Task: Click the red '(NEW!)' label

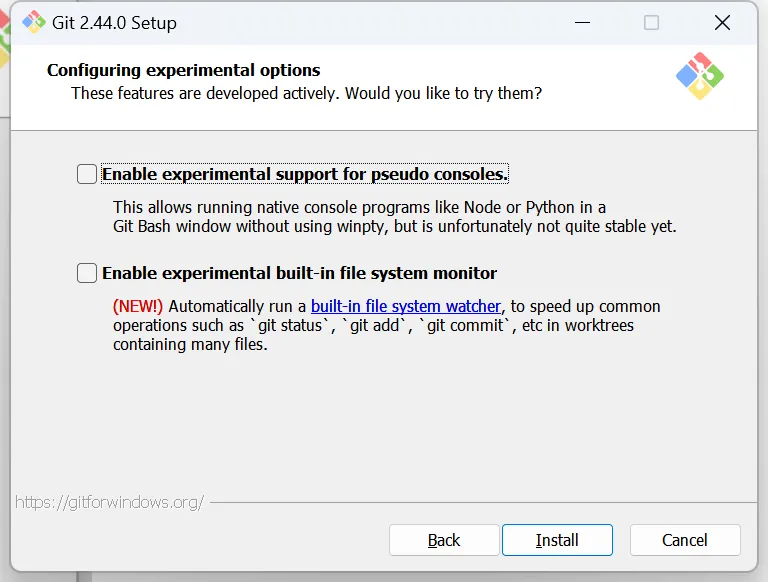Action: tap(137, 306)
